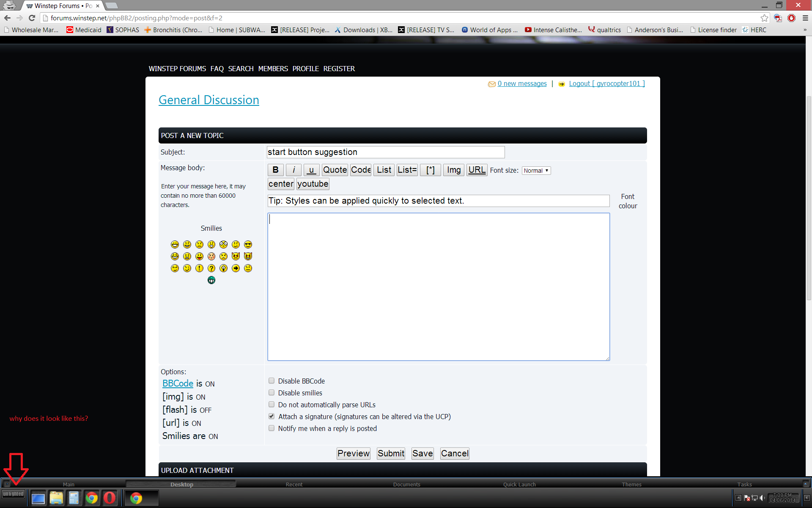Screen dimensions: 812x508
Task: Open the Chrome hamburger menu
Action: (x=805, y=18)
